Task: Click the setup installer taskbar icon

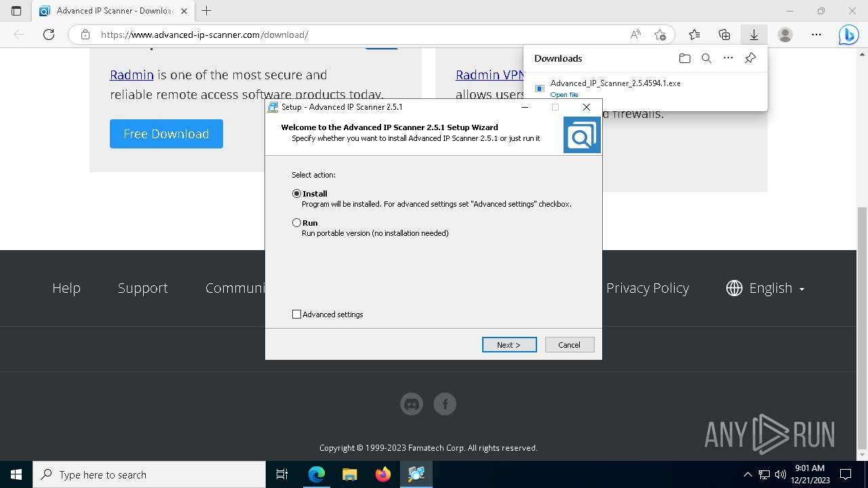Action: click(416, 474)
